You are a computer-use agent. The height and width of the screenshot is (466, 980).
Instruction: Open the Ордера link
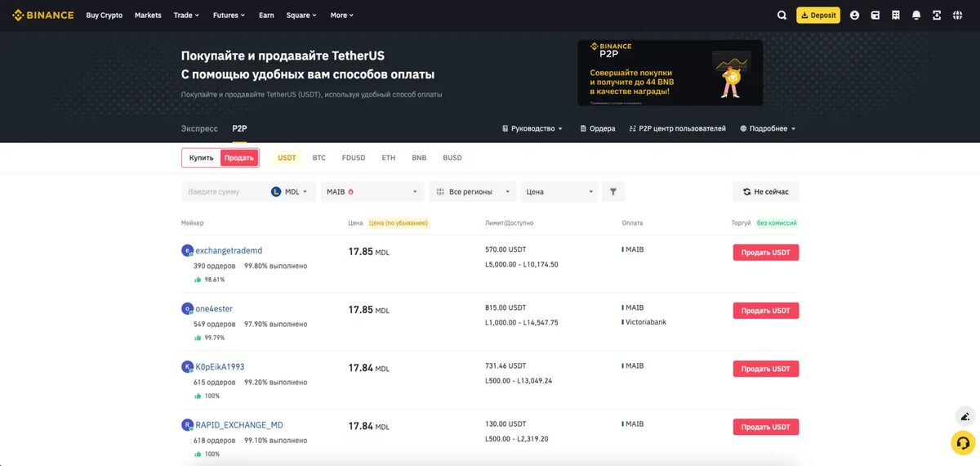pos(597,128)
